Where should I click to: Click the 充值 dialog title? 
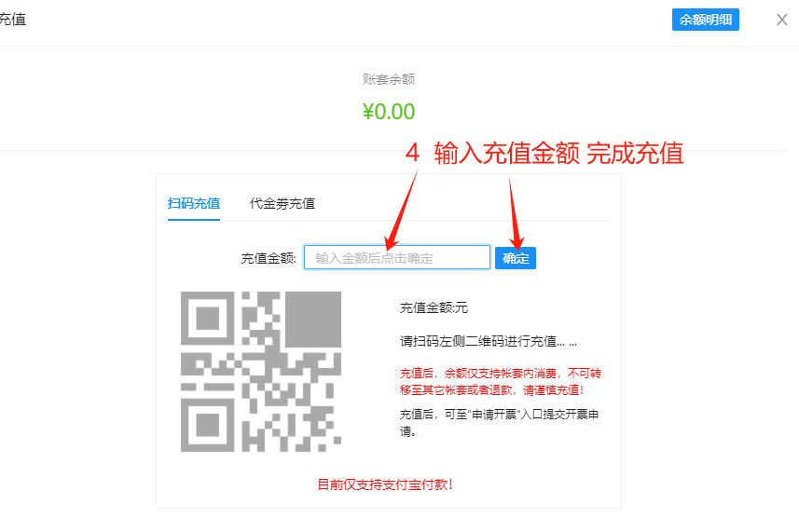[12, 20]
